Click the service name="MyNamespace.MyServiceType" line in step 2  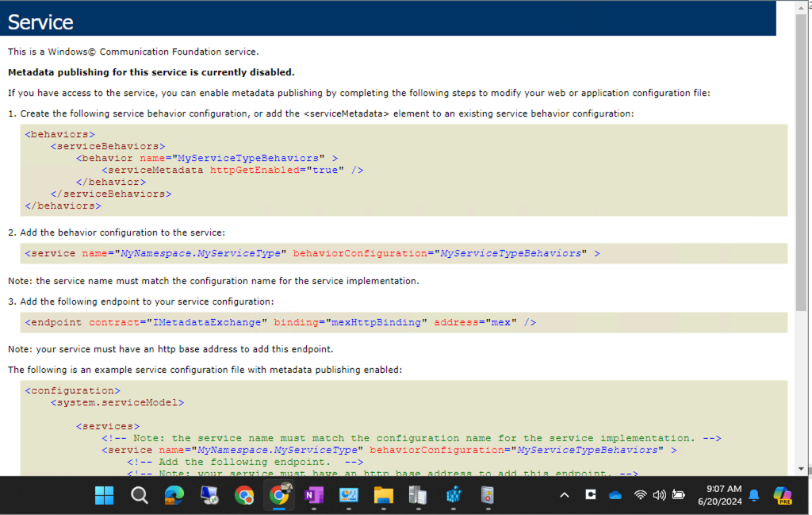click(x=312, y=253)
